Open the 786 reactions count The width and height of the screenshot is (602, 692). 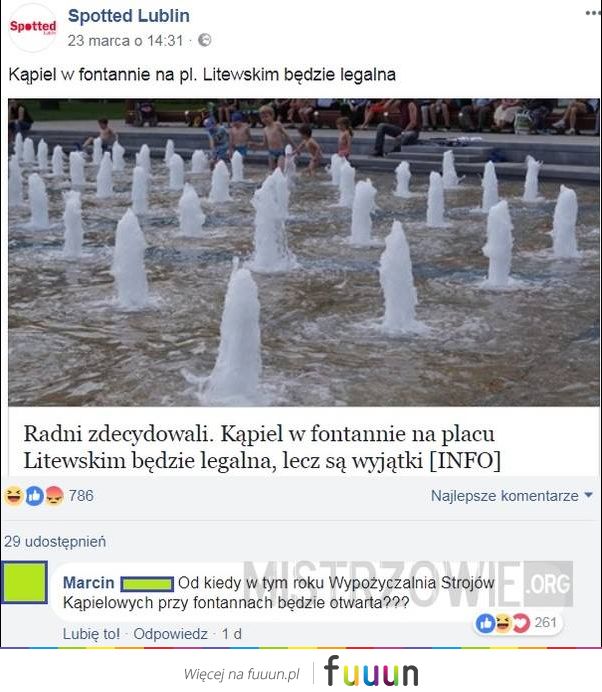[x=81, y=496]
